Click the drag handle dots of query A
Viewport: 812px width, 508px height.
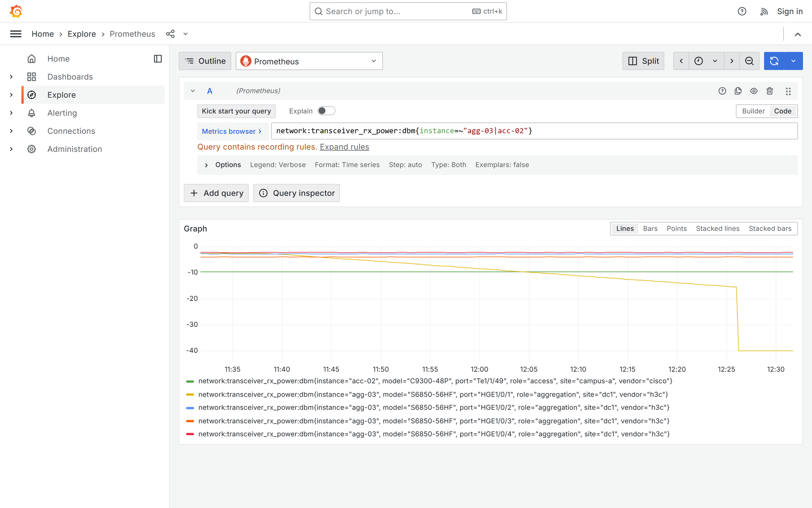coord(788,91)
